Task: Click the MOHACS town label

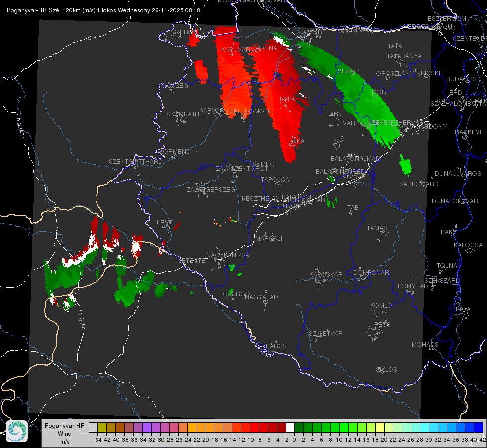Action: (425, 345)
